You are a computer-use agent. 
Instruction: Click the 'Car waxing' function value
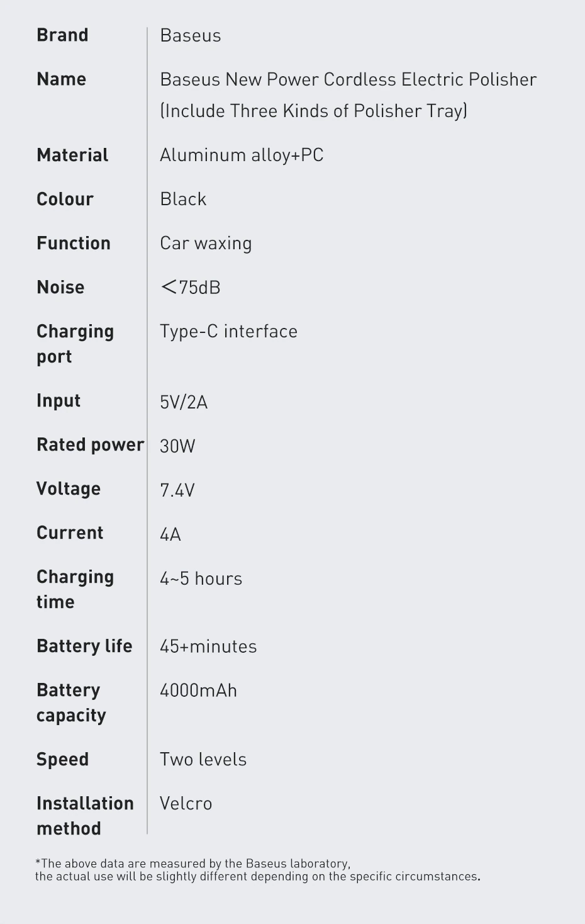pyautogui.click(x=206, y=244)
